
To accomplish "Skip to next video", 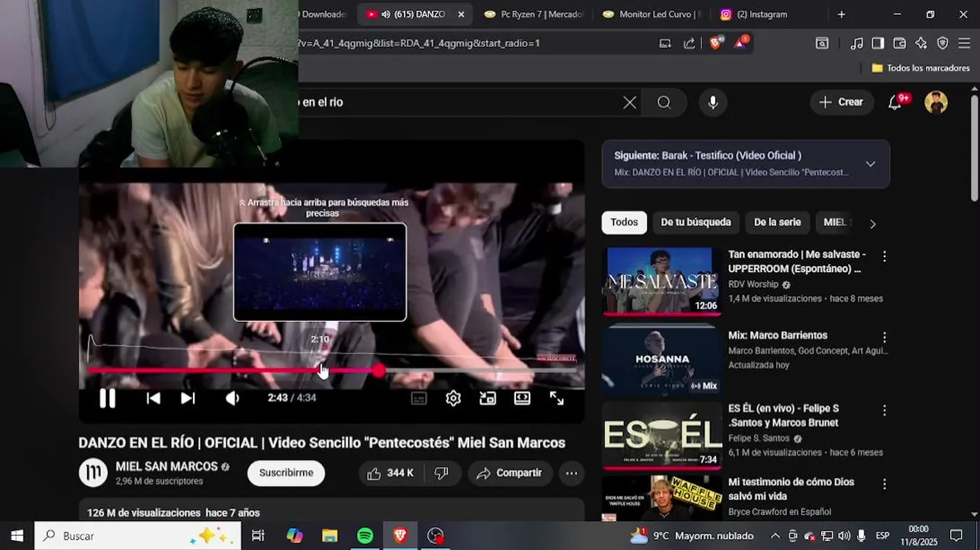I will tap(188, 398).
